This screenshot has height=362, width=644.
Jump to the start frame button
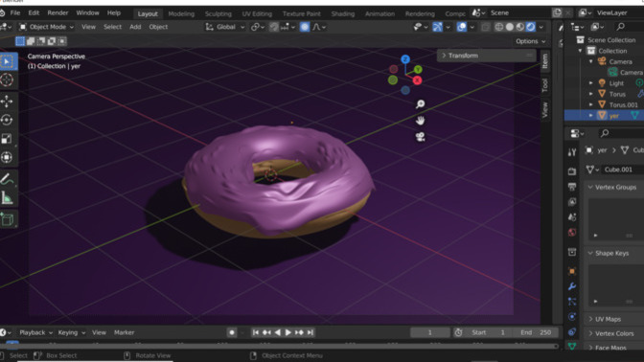(x=256, y=332)
